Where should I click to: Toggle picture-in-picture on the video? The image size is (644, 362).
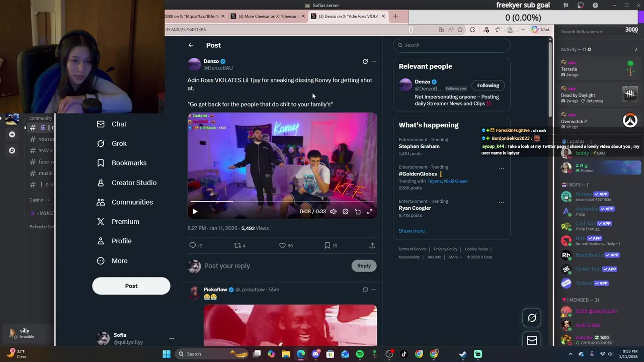(358, 212)
